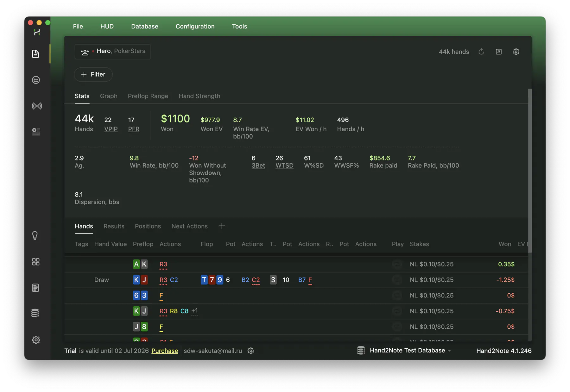This screenshot has width=570, height=392.
Task: Open the database stack icon in sidebar
Action: 35,313
